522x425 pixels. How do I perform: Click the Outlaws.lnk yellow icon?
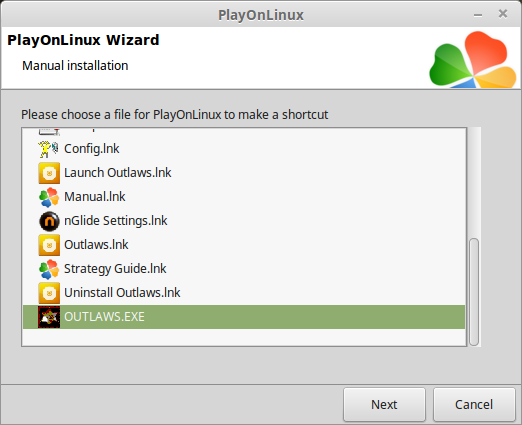[x=49, y=245]
